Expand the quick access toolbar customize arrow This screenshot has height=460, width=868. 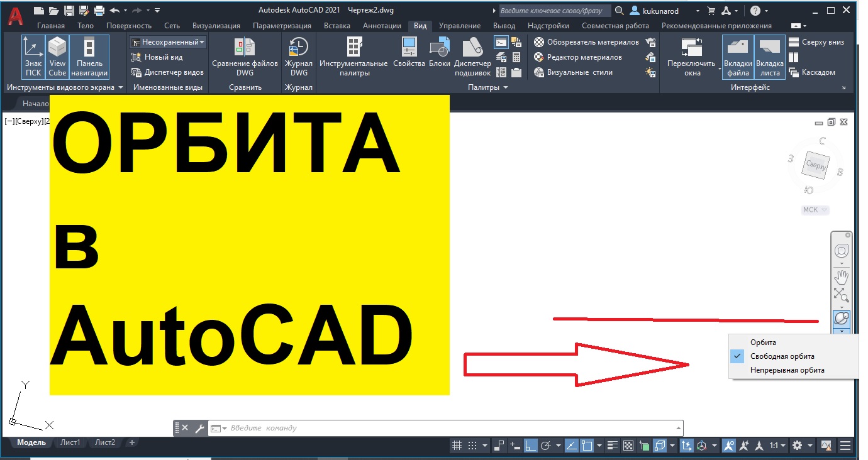tap(157, 10)
